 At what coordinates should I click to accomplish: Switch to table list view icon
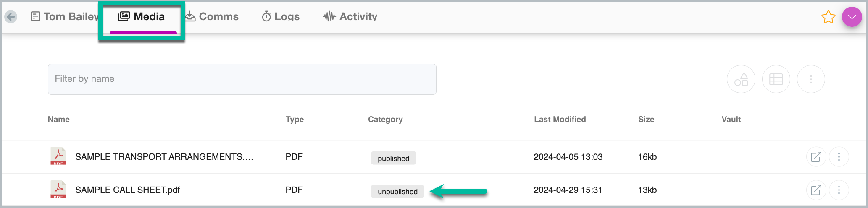[776, 79]
